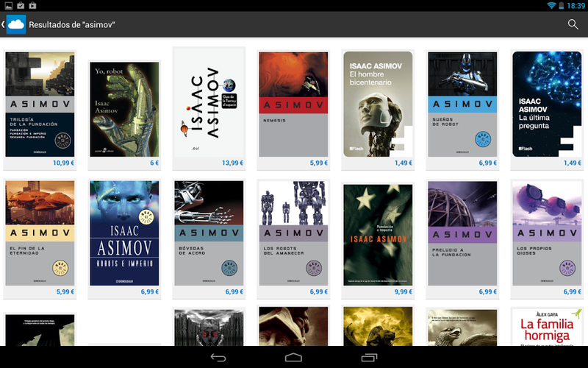Screen dimensions: 588x368
Task: Open the Wi-Fi status icon
Action: (551, 5)
